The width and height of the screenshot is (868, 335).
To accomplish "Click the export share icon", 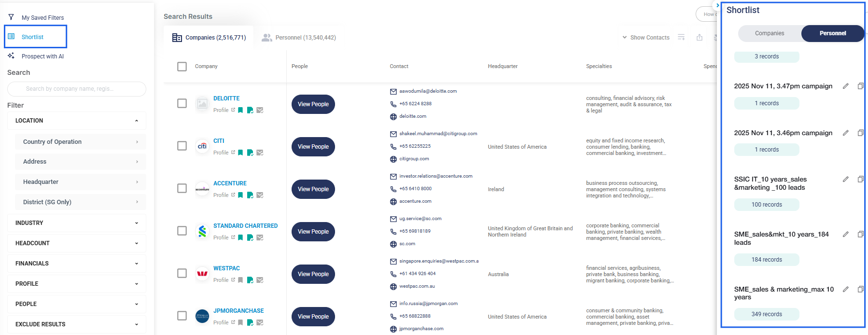I will (x=700, y=37).
